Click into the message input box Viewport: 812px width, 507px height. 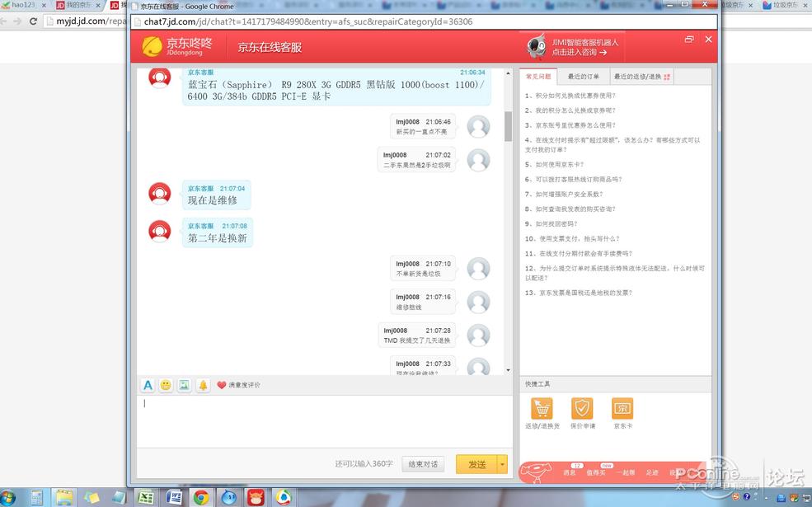(325, 420)
